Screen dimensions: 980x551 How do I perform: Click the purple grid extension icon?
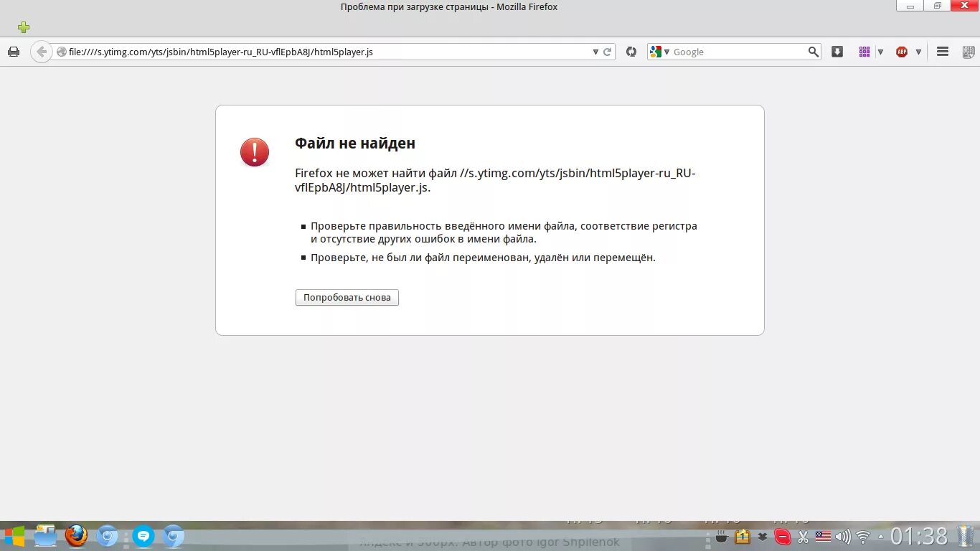pyautogui.click(x=864, y=52)
